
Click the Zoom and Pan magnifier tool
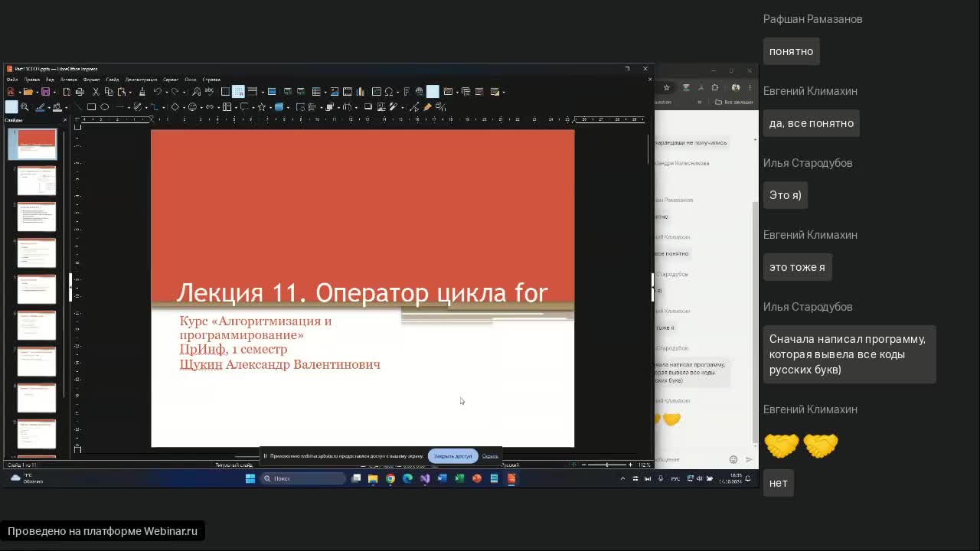pyautogui.click(x=24, y=107)
